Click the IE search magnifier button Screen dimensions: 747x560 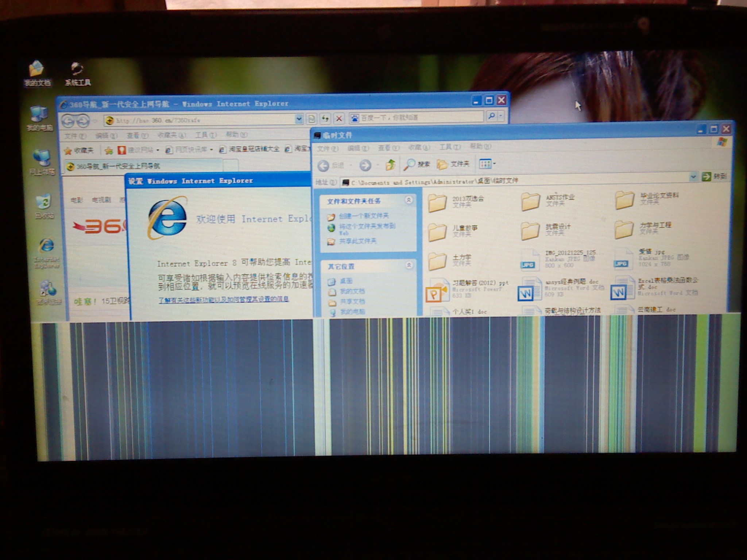[x=491, y=116]
